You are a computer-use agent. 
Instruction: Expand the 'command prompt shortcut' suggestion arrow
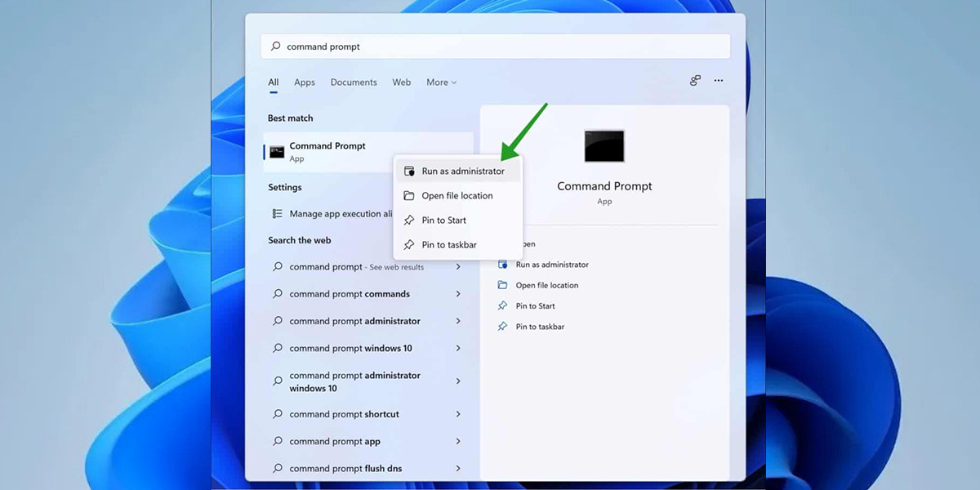pyautogui.click(x=458, y=414)
